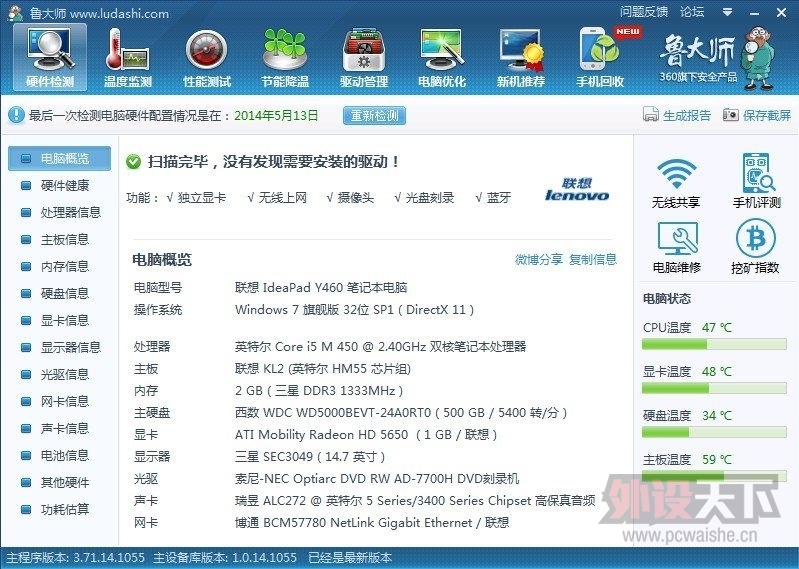
Task: Click the 主设备库版本 1.0.14.1055 status text
Action: click(x=225, y=558)
